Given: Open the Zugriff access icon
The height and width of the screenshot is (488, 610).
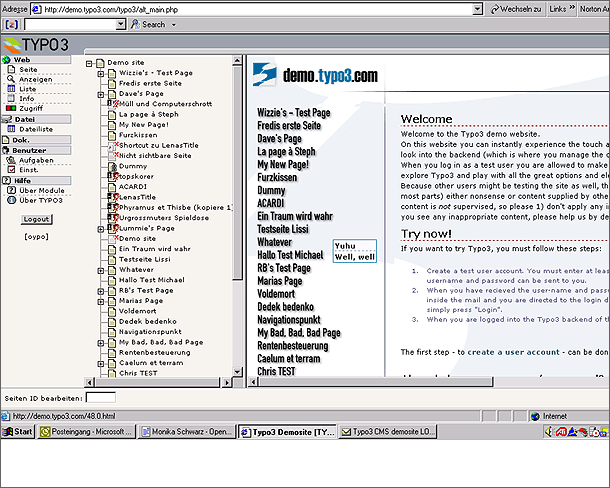Looking at the screenshot, I should point(11,108).
